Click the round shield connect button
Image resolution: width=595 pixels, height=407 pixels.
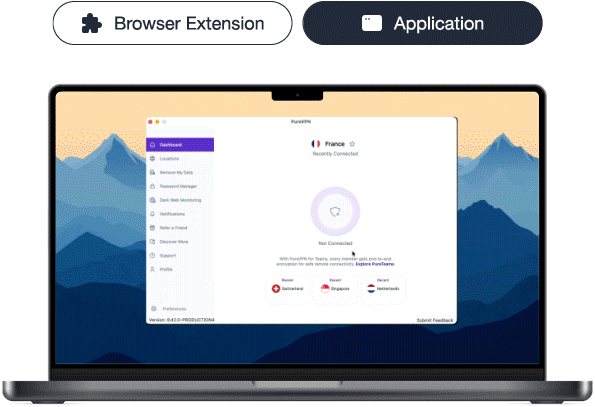pyautogui.click(x=335, y=211)
